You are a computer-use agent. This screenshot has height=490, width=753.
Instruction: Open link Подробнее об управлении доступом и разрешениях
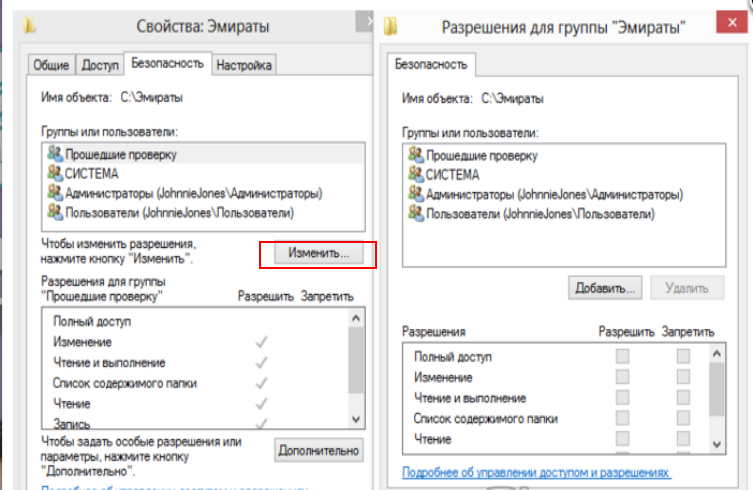click(536, 473)
